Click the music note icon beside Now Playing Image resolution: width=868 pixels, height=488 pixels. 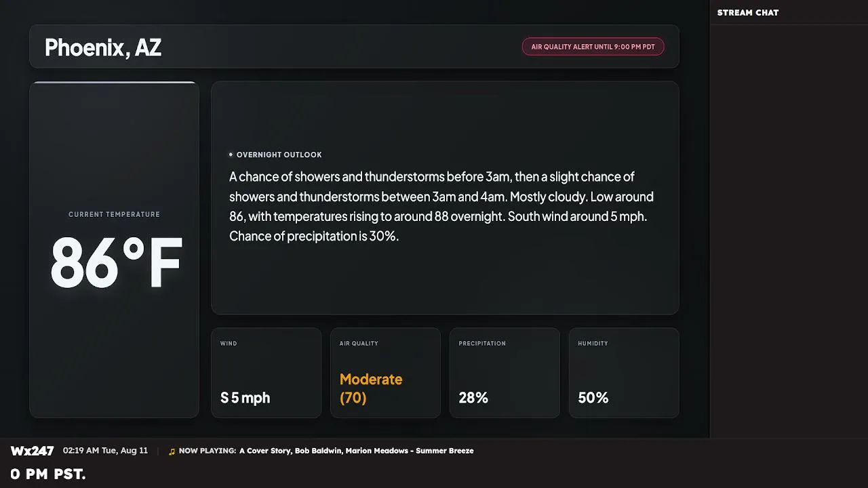tap(172, 451)
